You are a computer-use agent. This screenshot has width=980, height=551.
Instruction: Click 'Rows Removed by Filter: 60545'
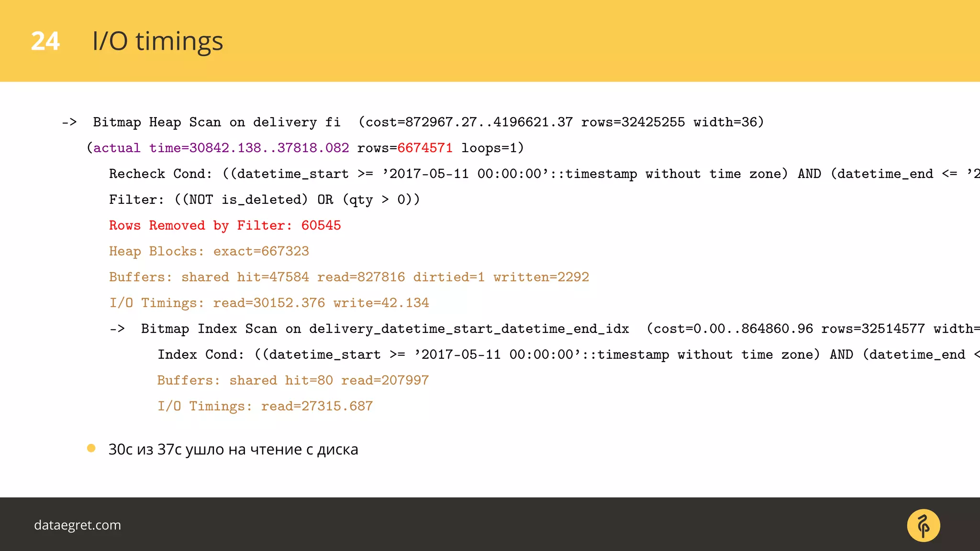(x=225, y=226)
